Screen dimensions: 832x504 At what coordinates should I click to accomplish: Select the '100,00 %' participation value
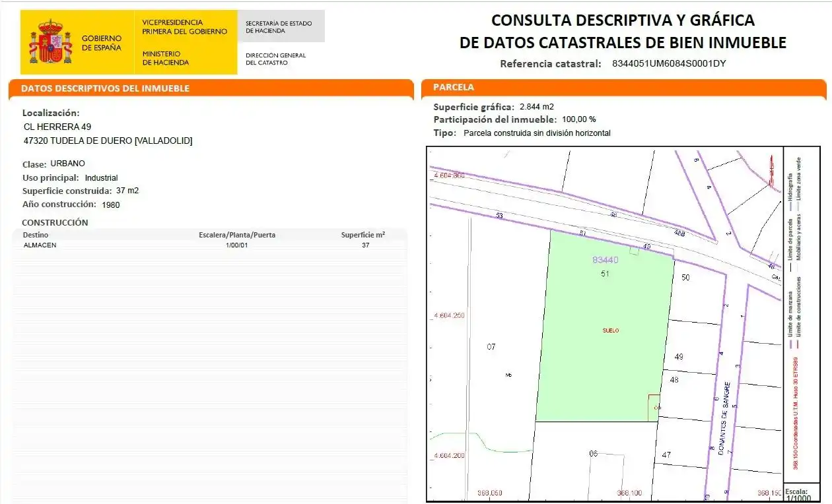(579, 119)
